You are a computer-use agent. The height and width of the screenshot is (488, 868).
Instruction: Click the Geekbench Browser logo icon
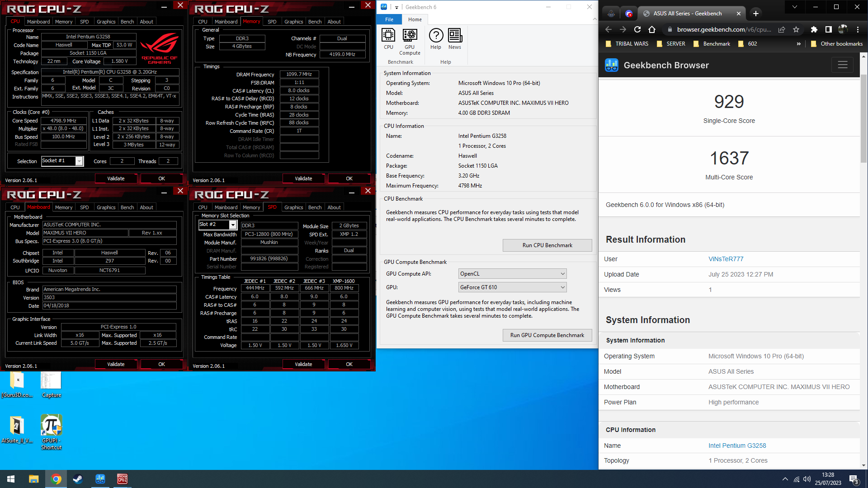[x=612, y=65]
